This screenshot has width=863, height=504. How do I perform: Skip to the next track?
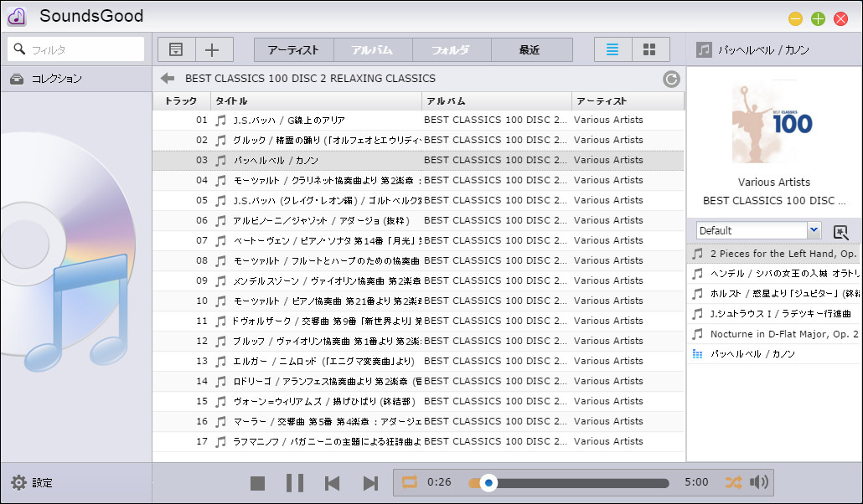(x=369, y=482)
